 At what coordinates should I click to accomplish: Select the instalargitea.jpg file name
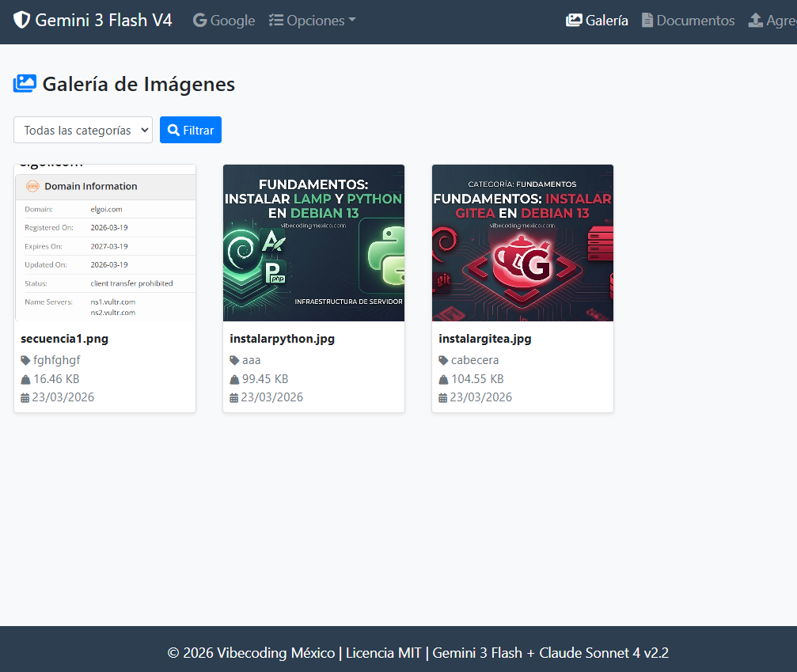[485, 339]
